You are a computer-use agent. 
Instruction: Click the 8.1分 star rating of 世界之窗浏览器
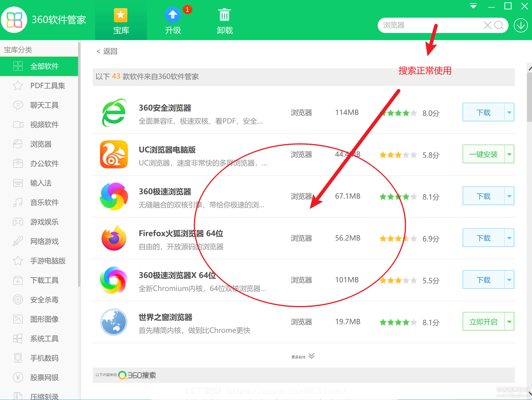(x=398, y=322)
